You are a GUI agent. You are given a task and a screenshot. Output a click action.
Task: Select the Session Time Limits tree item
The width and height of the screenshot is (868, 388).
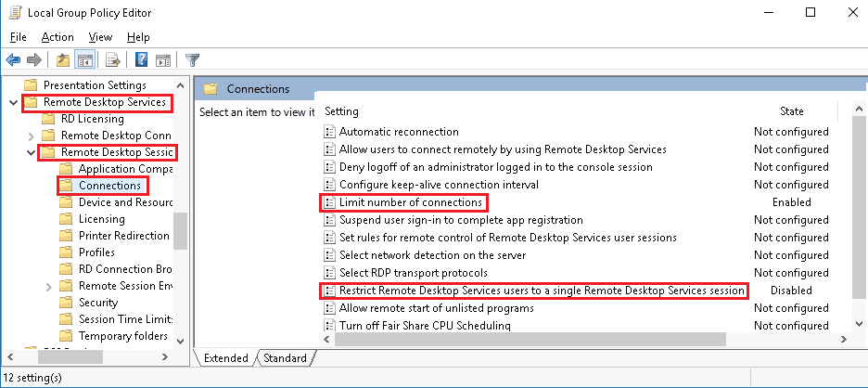(125, 319)
